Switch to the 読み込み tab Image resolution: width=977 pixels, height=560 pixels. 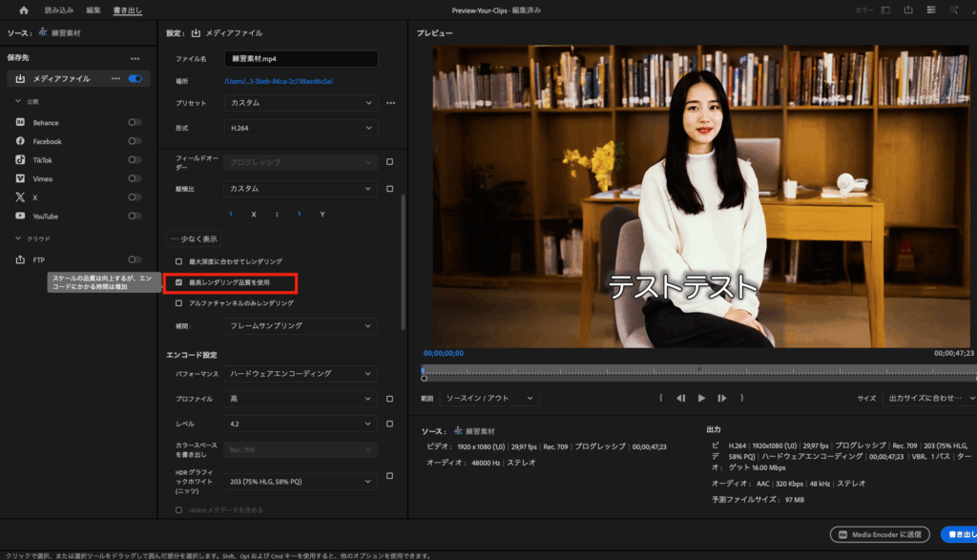click(59, 10)
